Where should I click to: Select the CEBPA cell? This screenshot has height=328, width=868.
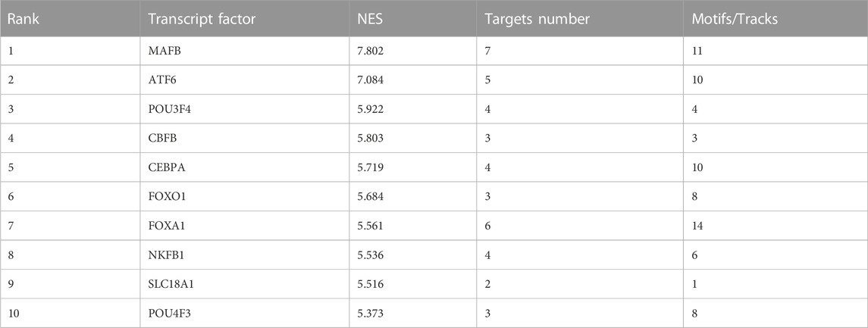[x=245, y=167]
